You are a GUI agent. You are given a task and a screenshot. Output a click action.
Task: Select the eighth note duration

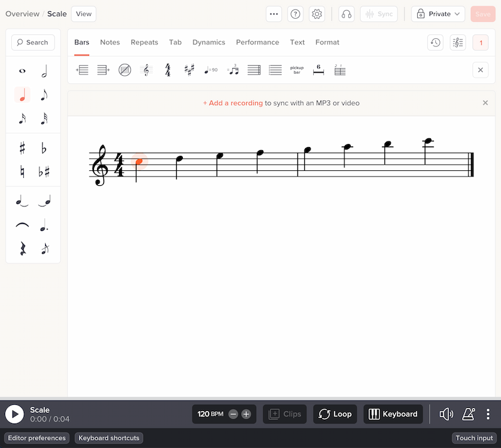(x=44, y=94)
